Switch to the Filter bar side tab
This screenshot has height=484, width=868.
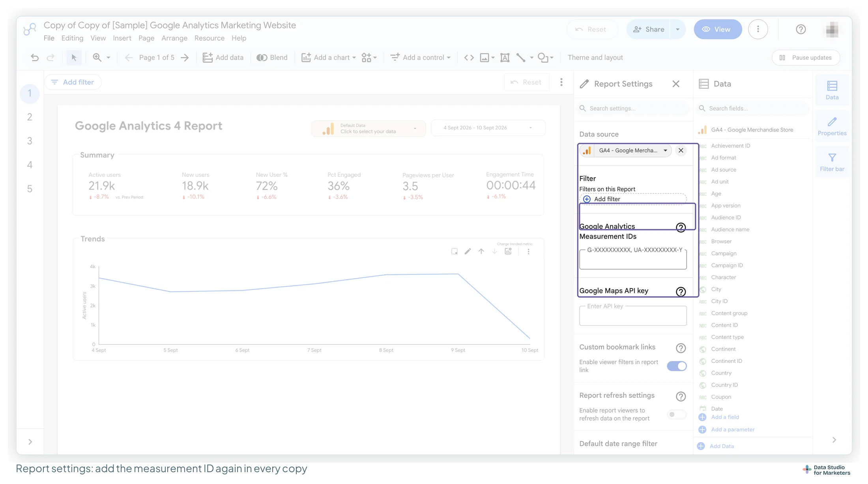832,162
